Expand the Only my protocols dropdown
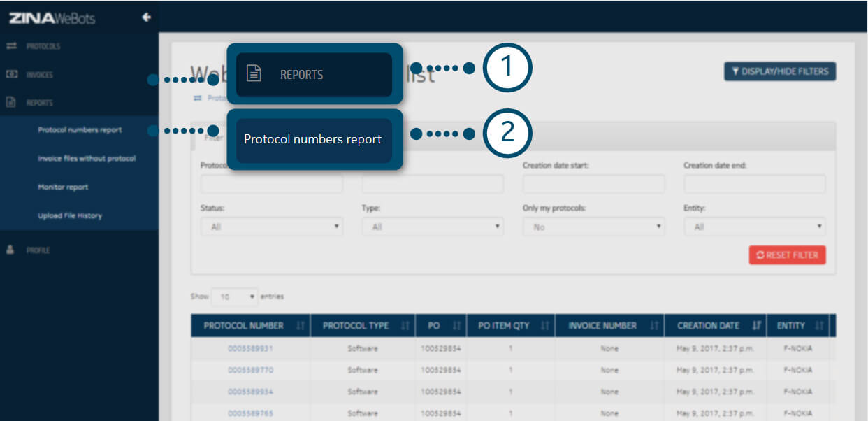Screen dimensions: 868x421 point(593,227)
